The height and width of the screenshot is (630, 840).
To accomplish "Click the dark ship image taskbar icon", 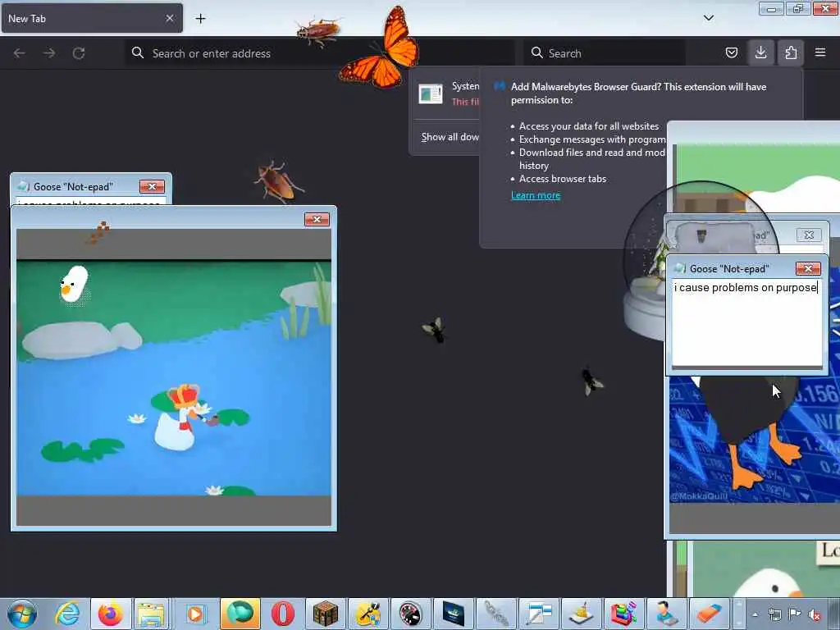I will coord(453,614).
